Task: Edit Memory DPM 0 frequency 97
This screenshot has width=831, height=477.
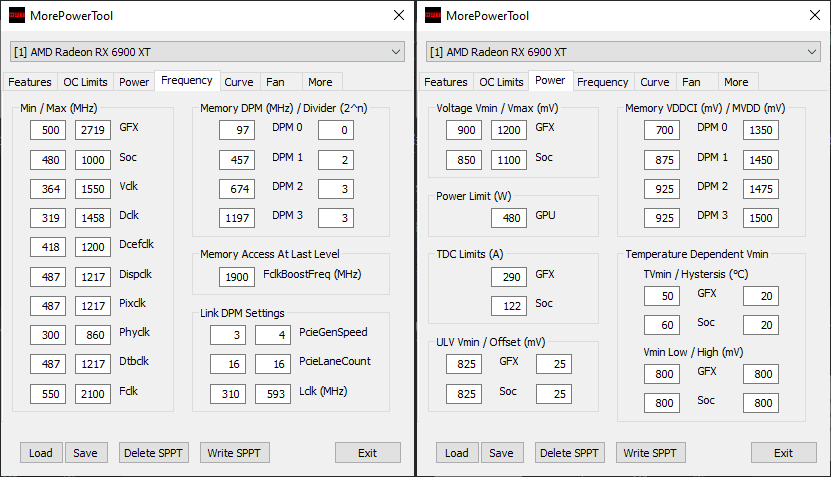Action: coord(237,130)
